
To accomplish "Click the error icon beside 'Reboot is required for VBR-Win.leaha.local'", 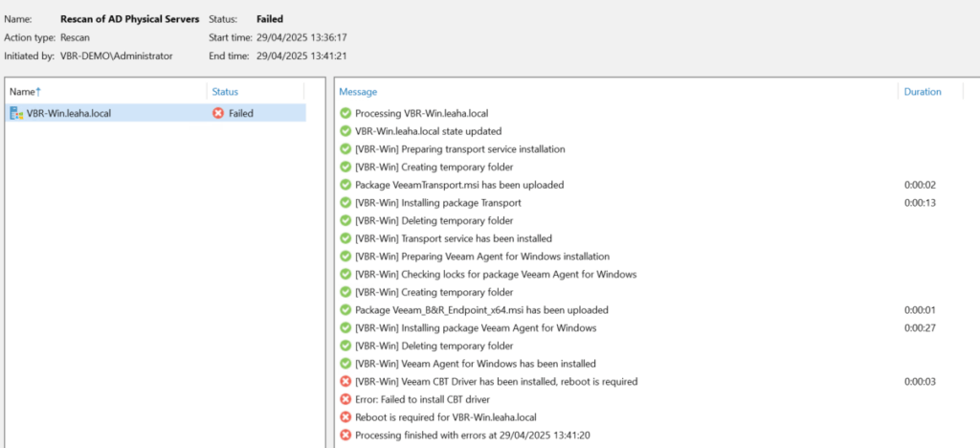I will [345, 416].
